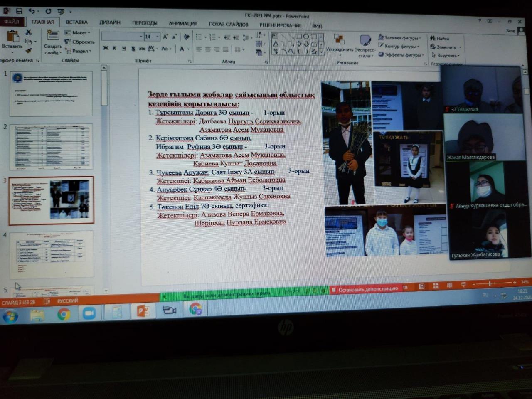Open font color A picker
This screenshot has height=399, width=532.
point(182,49)
